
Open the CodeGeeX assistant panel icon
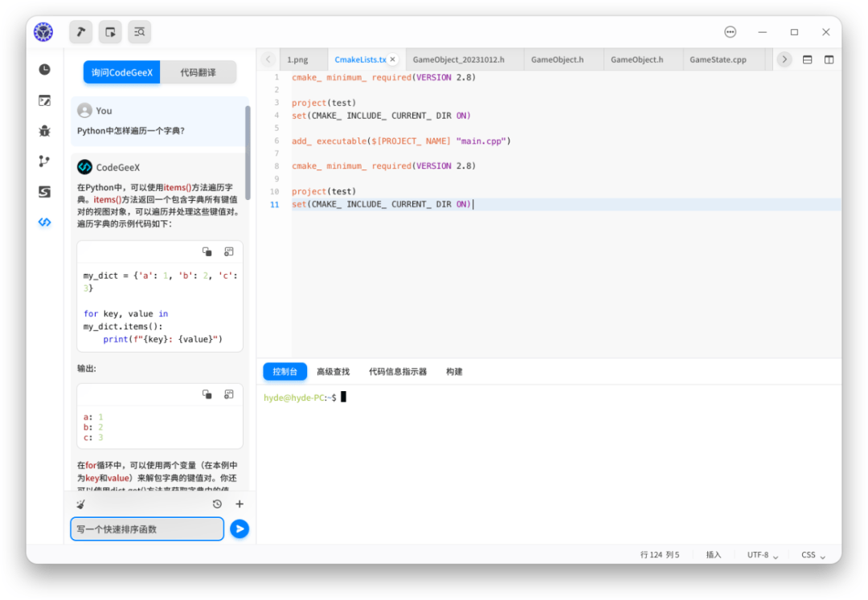click(44, 222)
